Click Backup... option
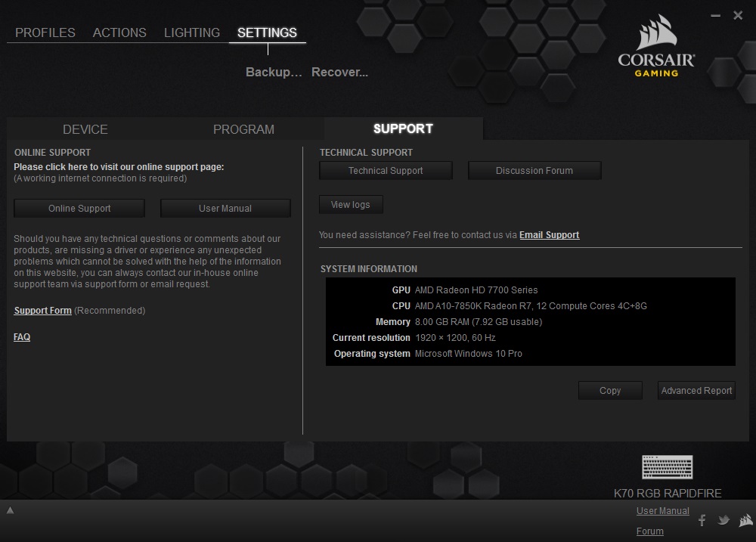Image resolution: width=756 pixels, height=542 pixels. [x=274, y=72]
